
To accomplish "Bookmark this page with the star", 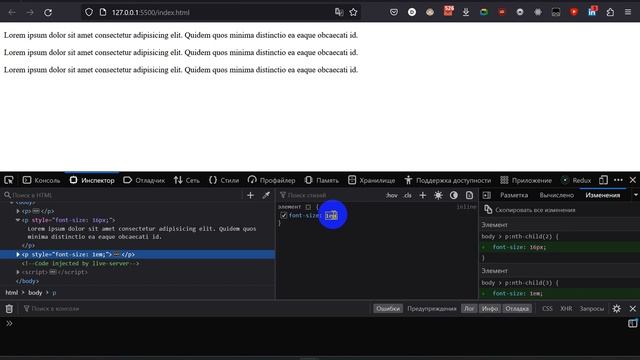I will 353,12.
